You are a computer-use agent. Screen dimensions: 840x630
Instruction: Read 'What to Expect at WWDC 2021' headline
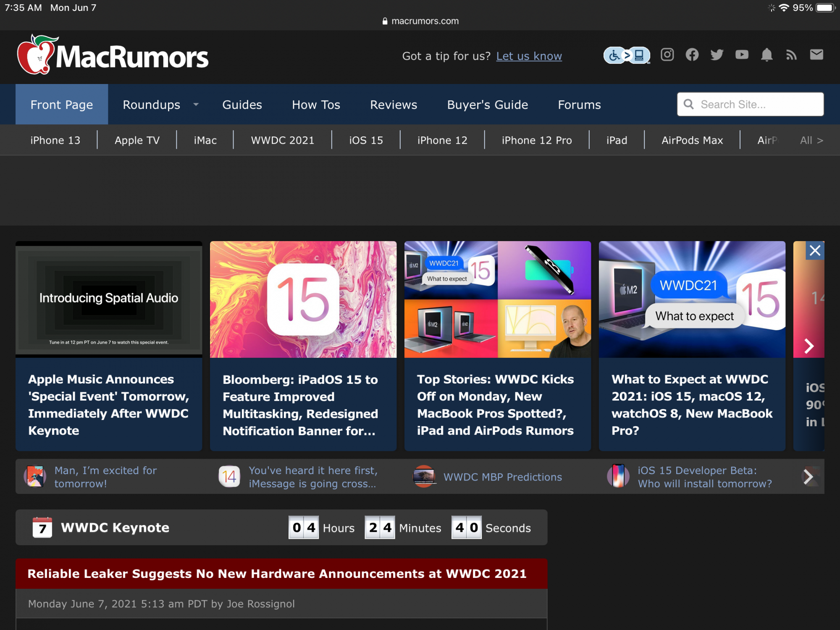(692, 405)
